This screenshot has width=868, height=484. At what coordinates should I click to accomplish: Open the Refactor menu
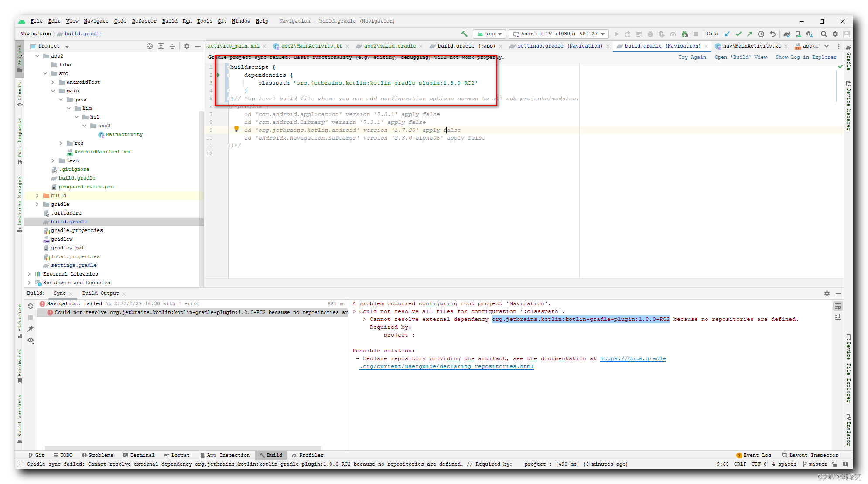tap(144, 21)
